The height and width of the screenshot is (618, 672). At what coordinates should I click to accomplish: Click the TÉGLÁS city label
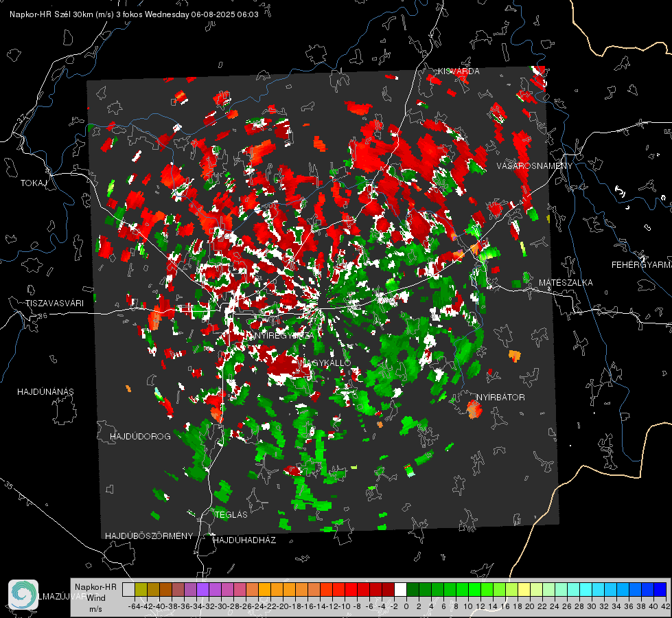pyautogui.click(x=231, y=515)
